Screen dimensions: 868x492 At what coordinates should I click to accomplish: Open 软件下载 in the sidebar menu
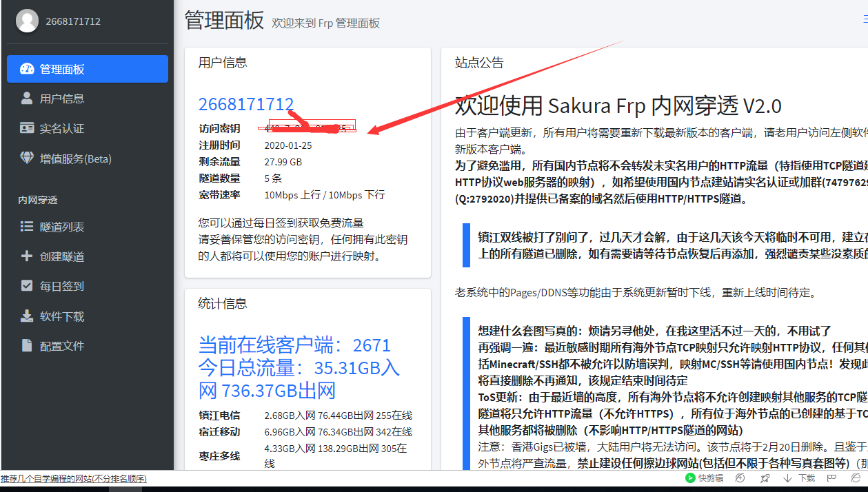tap(88, 316)
